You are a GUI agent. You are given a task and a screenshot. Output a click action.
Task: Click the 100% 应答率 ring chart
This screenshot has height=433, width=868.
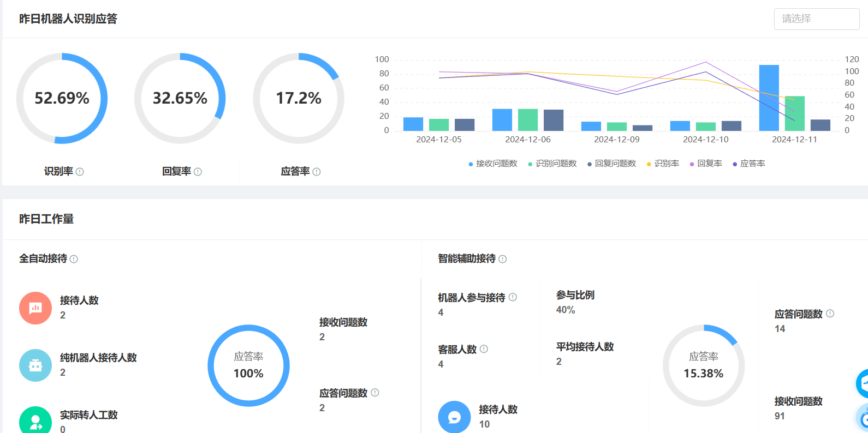pyautogui.click(x=248, y=365)
